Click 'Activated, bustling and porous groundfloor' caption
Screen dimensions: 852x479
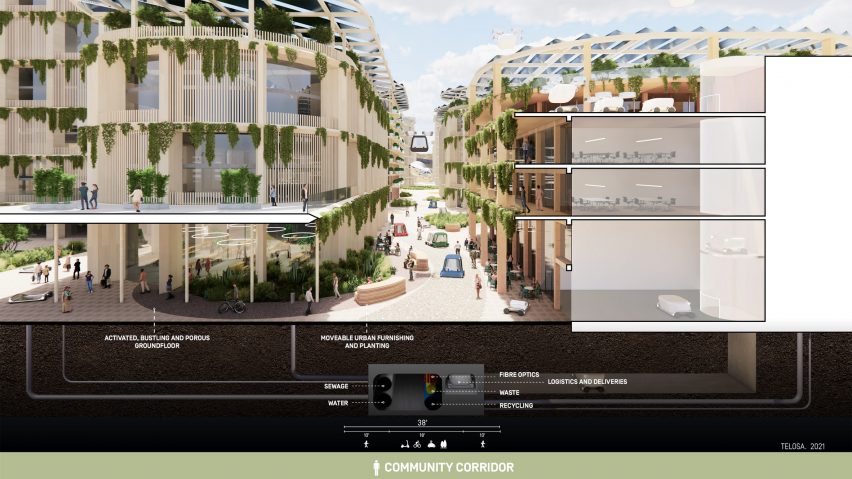(x=157, y=342)
